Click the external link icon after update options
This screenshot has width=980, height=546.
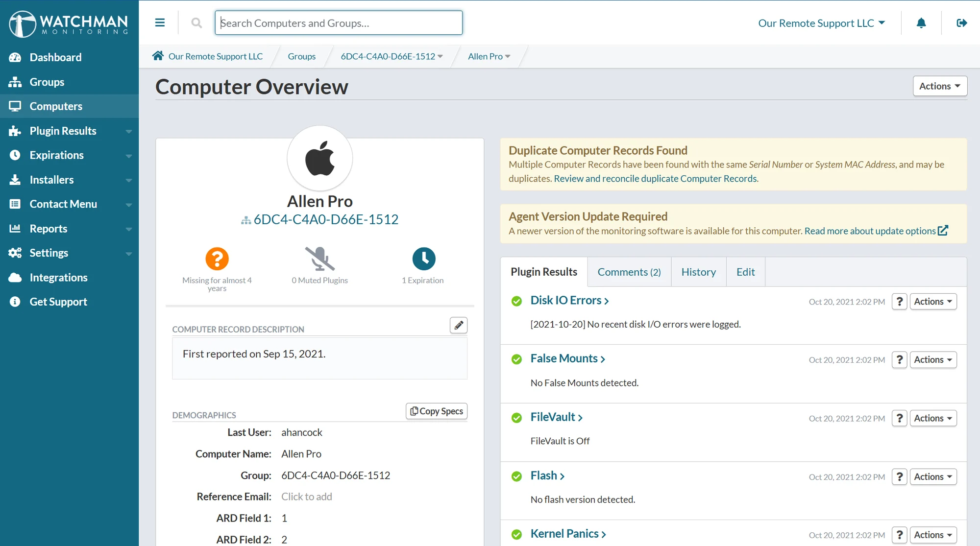pos(943,230)
